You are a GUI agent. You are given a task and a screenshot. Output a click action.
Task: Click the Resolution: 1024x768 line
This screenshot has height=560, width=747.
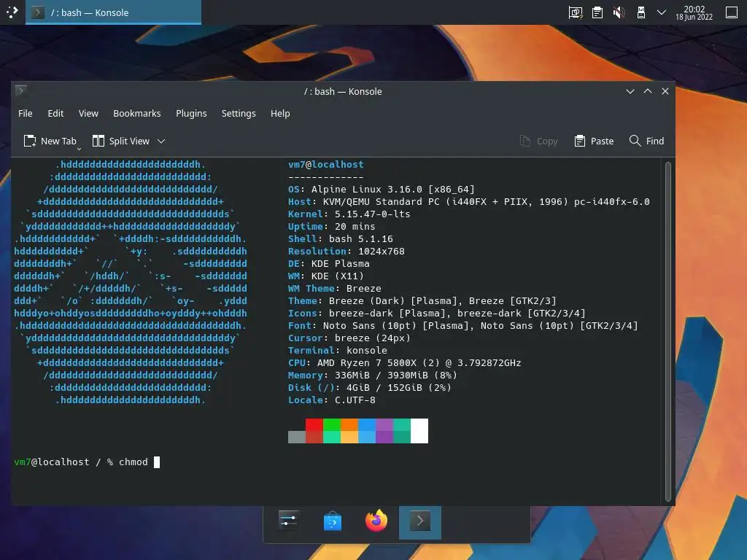pyautogui.click(x=347, y=251)
